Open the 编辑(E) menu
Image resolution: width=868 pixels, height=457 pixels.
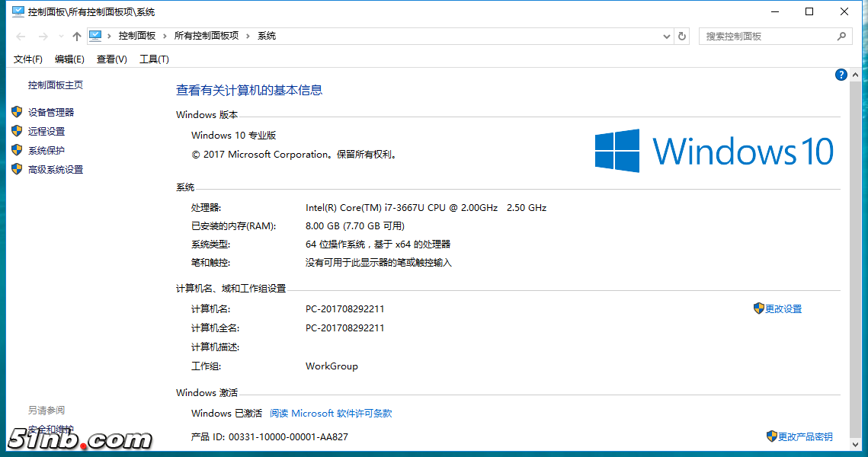pos(69,59)
